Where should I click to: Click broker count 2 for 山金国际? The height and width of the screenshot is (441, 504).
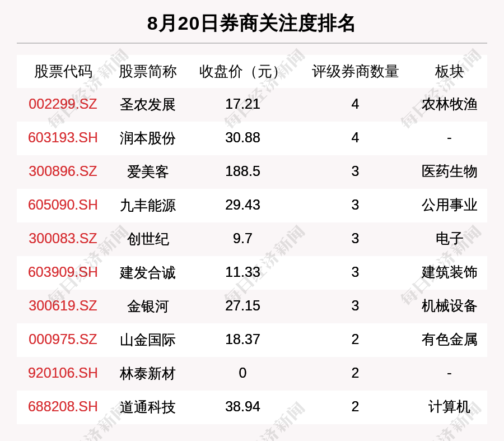click(355, 340)
